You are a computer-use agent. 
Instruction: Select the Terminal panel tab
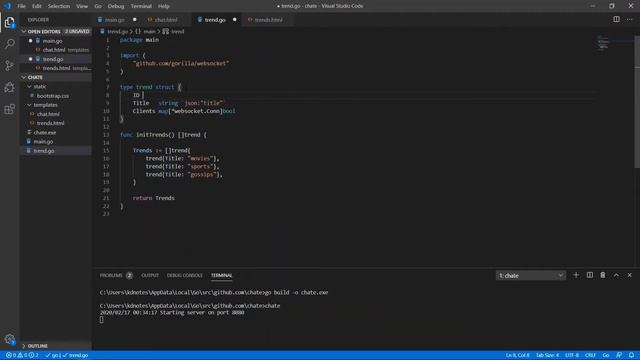pos(221,276)
